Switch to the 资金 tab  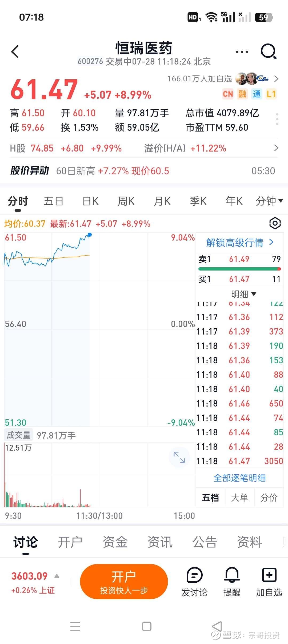pyautogui.click(x=115, y=542)
